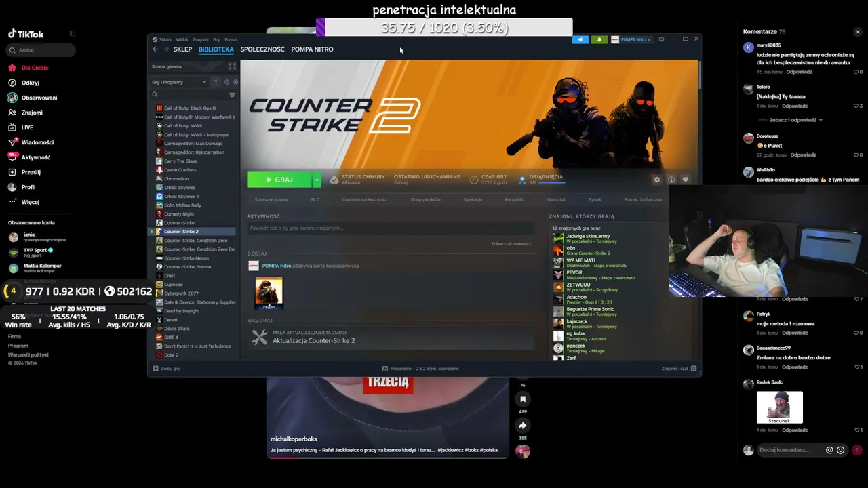Click the TikTok Szukaj search box
868x488 pixels.
[x=42, y=50]
